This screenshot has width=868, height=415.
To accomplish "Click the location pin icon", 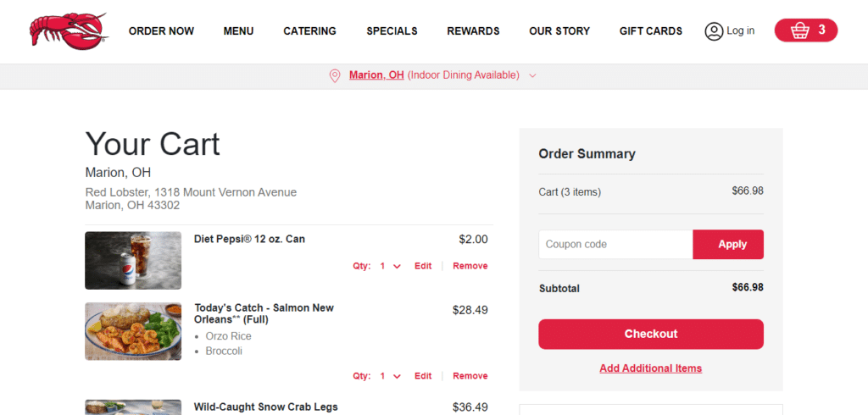I will point(334,76).
